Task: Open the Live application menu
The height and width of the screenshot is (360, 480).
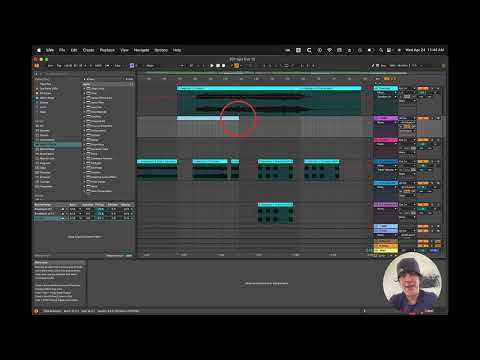Action: [x=50, y=50]
